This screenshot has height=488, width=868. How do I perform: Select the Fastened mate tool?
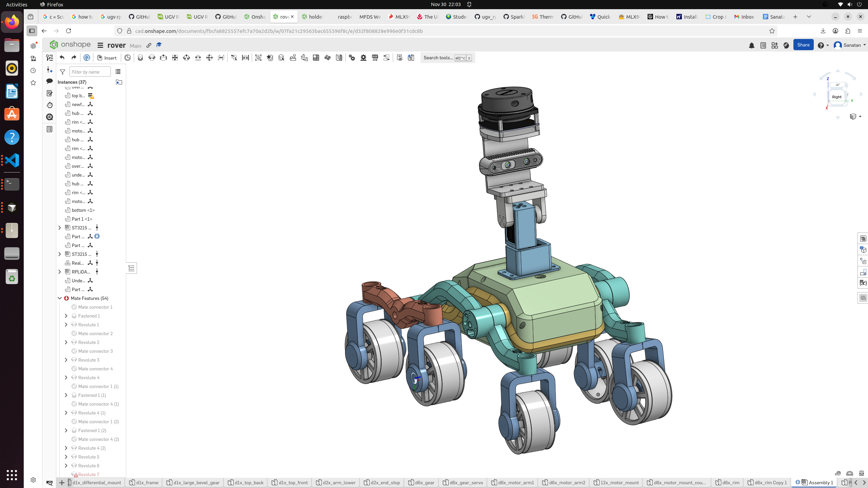coord(140,58)
